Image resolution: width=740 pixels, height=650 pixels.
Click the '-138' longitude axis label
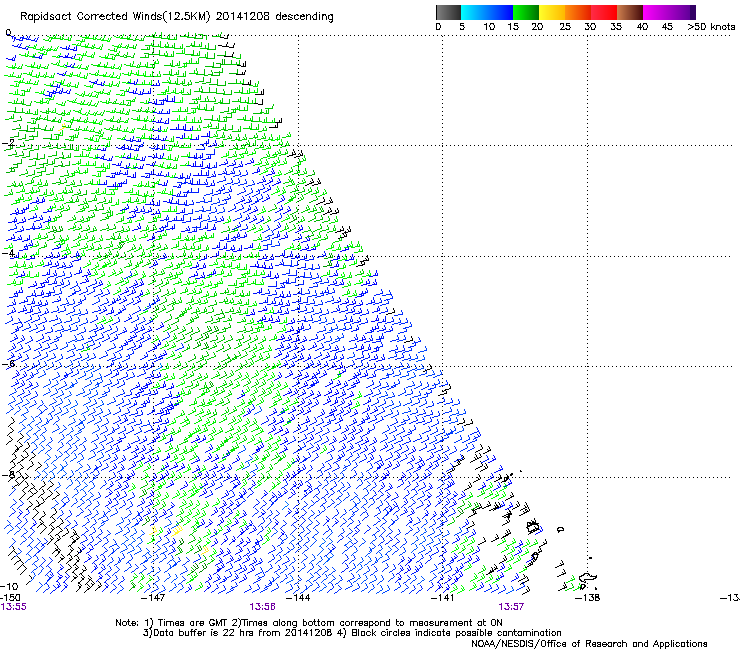click(588, 598)
